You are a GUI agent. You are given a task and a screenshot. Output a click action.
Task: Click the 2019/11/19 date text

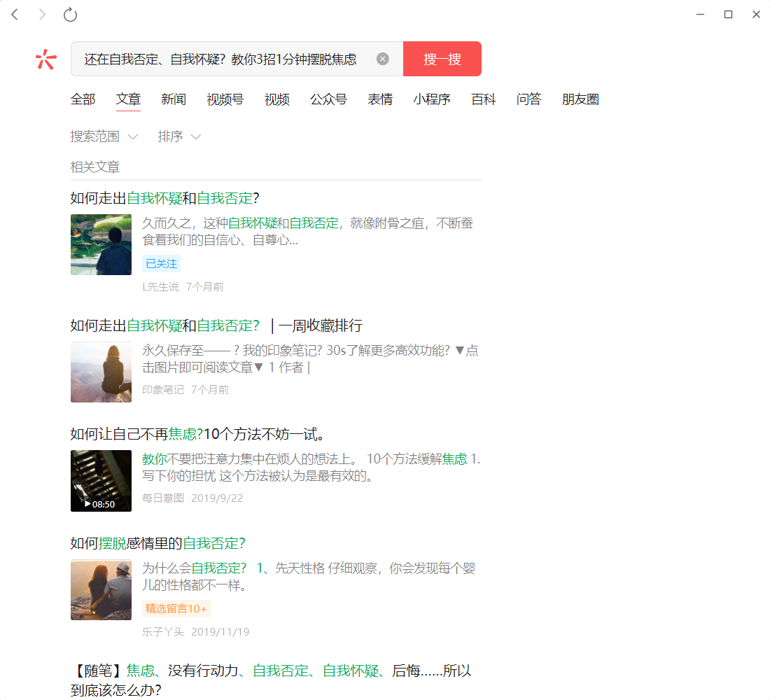220,631
